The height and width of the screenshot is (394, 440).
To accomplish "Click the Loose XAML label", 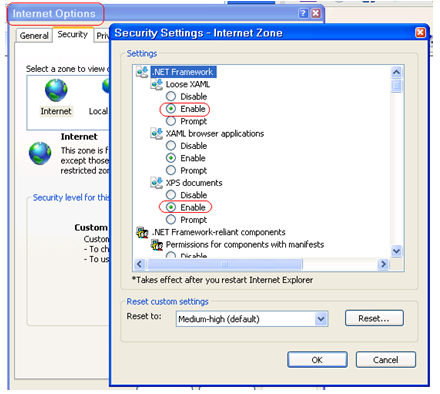I will point(188,84).
